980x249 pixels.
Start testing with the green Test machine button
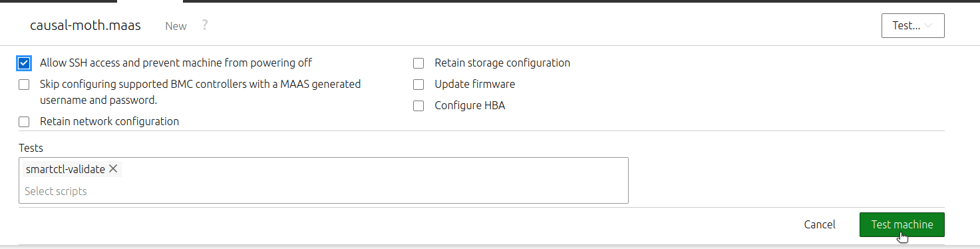pyautogui.click(x=901, y=224)
